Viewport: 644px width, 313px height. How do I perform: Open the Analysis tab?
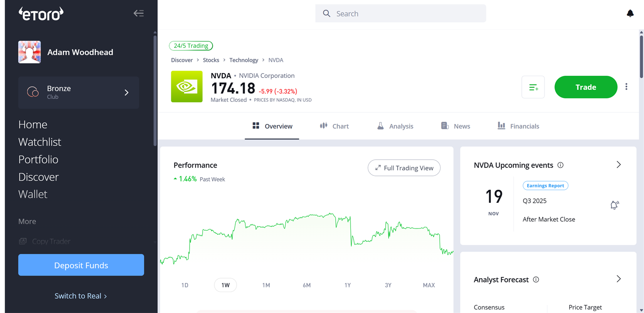[x=395, y=126]
